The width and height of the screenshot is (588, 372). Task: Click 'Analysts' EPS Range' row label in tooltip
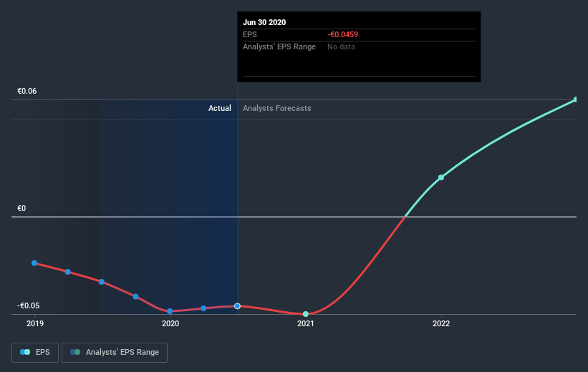tap(279, 46)
